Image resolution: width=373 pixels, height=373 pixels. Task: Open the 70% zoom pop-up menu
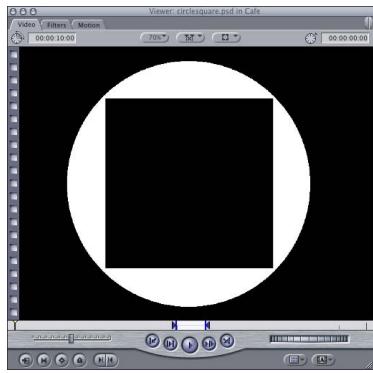point(155,38)
